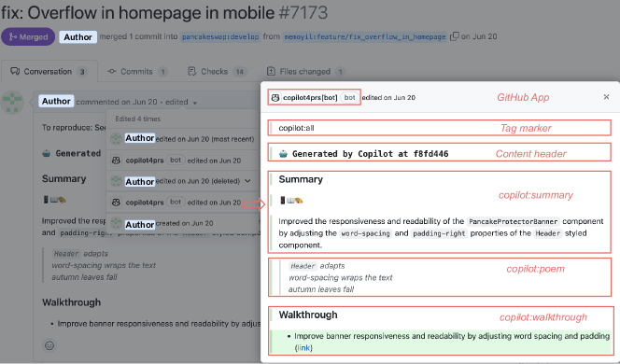Click the copilot4prs bot avatar in popup header
The height and width of the screenshot is (364, 620).
click(275, 97)
